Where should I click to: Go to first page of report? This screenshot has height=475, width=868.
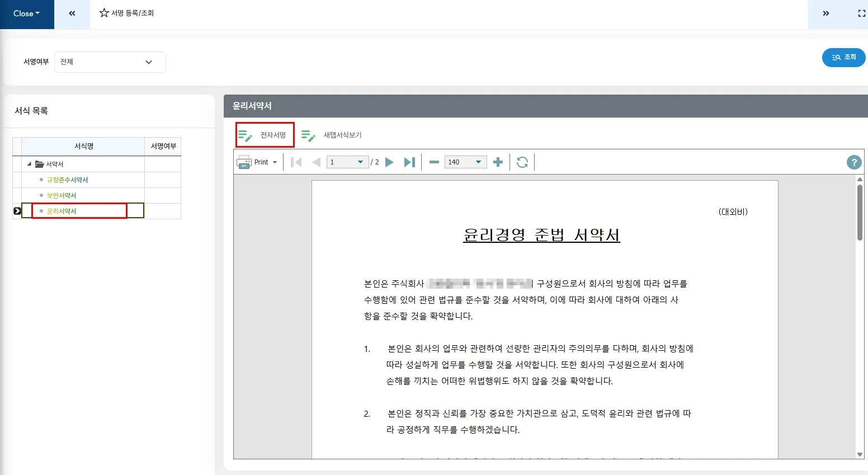(296, 162)
